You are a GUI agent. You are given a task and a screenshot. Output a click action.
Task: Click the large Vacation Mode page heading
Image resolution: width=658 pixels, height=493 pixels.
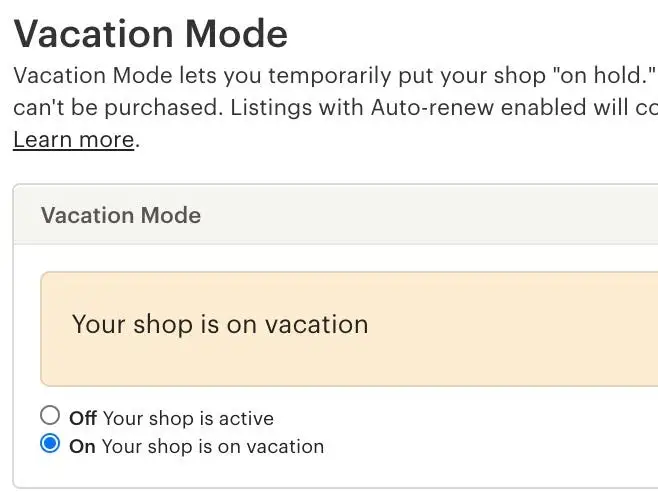150,35
